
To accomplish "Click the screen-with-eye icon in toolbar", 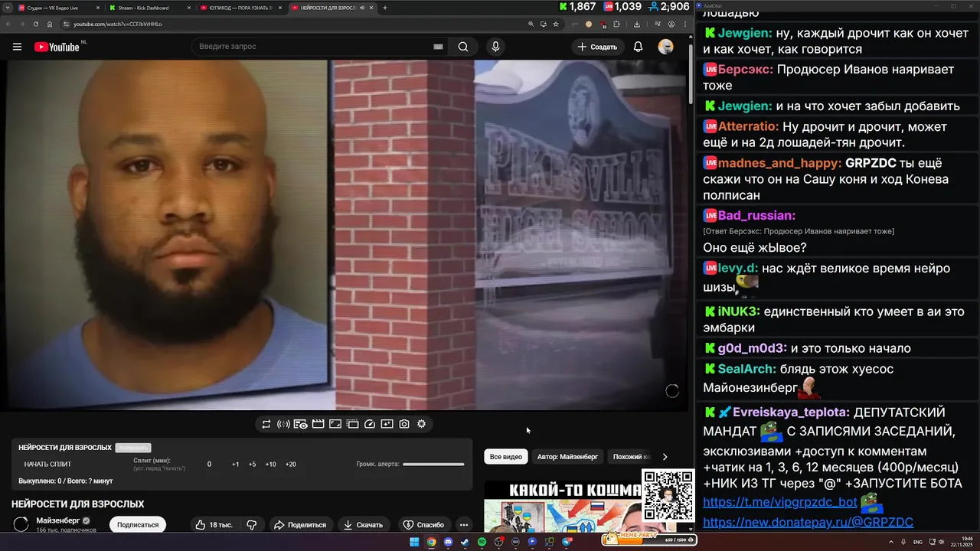I will (301, 424).
